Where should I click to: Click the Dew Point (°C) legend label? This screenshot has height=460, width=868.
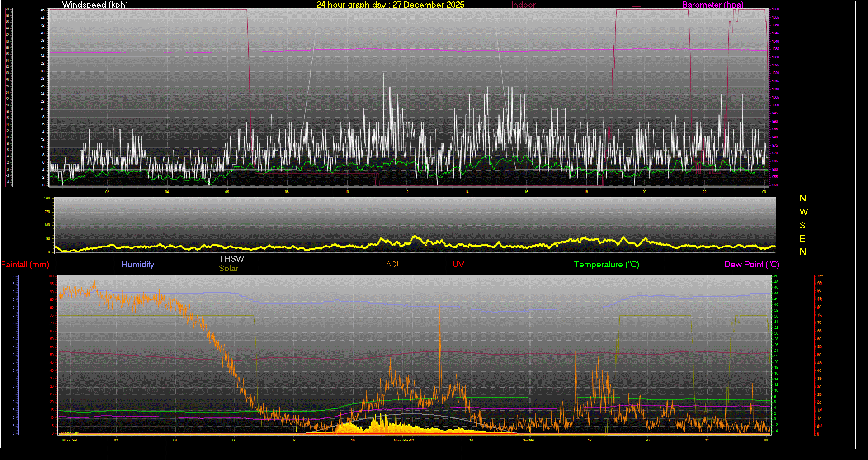(x=752, y=265)
